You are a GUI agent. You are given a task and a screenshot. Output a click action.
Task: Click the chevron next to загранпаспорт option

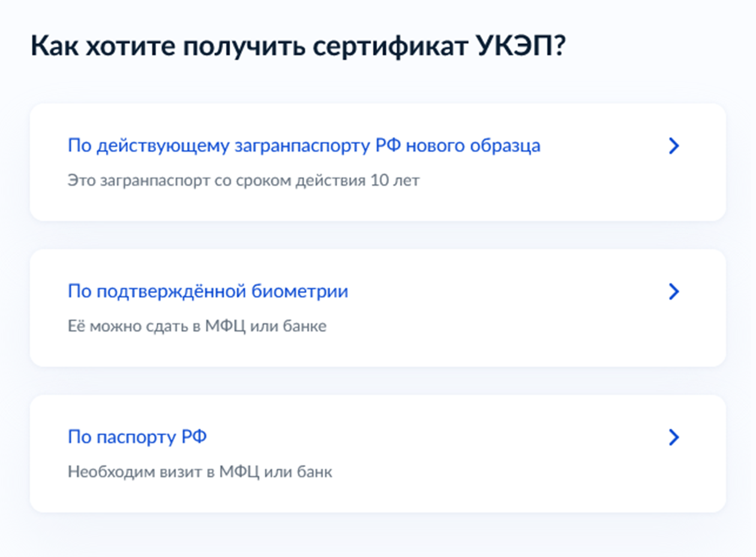tap(674, 145)
